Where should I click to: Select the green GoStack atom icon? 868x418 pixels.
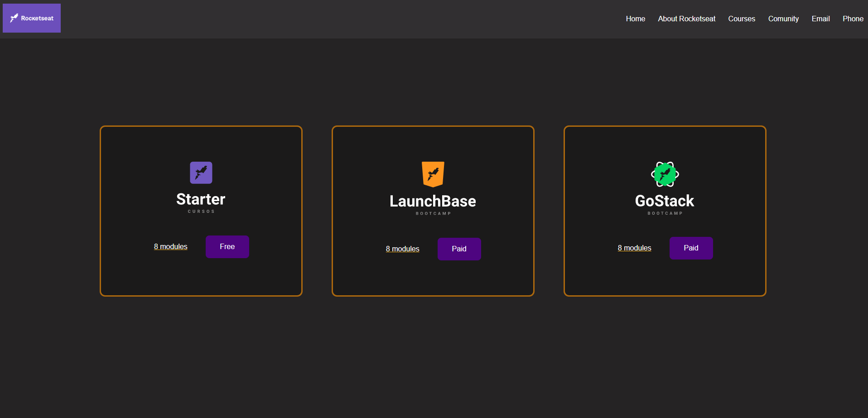pyautogui.click(x=665, y=173)
